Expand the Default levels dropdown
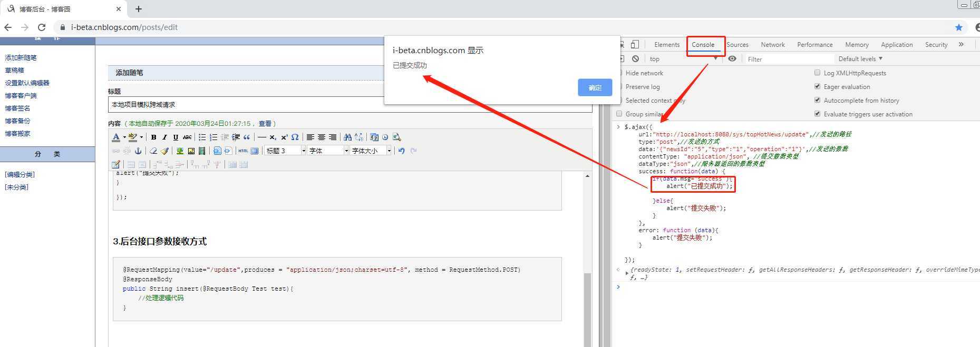Screen dimensions: 980x347 tap(860, 59)
